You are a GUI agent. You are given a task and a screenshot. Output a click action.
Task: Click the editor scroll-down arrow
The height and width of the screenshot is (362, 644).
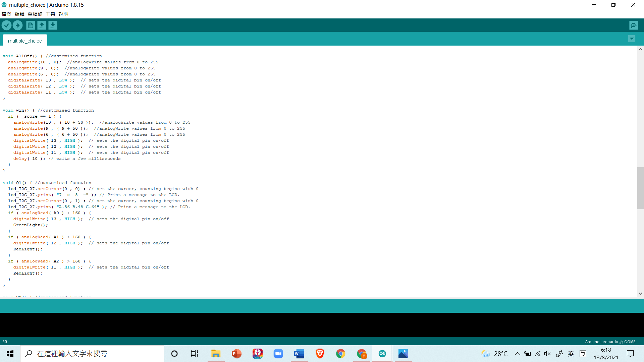(640, 293)
